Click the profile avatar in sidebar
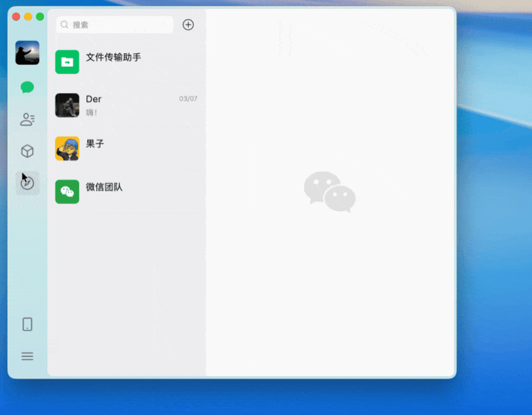The width and height of the screenshot is (532, 415). 27,52
